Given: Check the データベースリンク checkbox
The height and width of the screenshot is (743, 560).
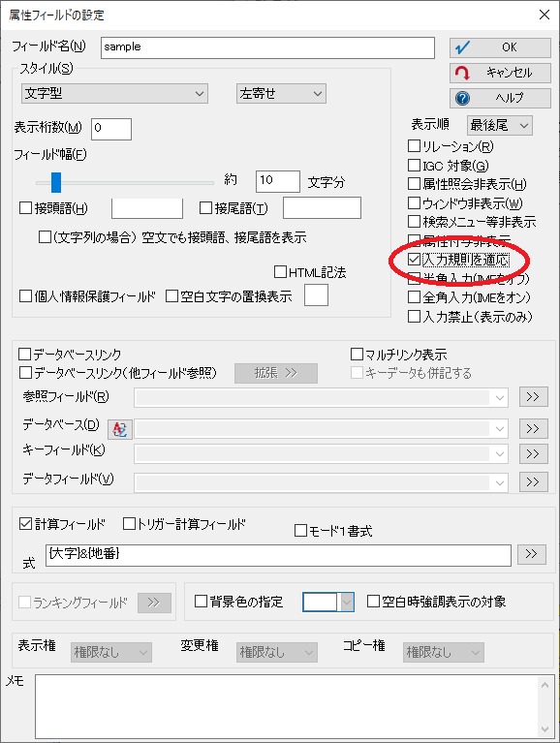Looking at the screenshot, I should (24, 354).
